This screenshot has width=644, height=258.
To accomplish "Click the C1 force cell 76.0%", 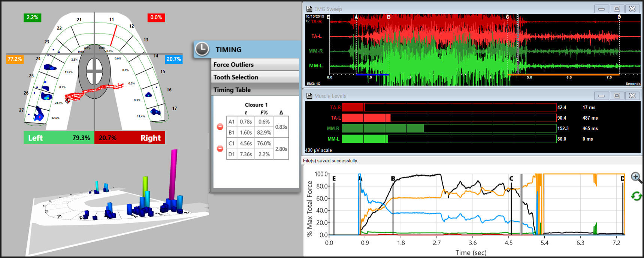I will click(264, 143).
